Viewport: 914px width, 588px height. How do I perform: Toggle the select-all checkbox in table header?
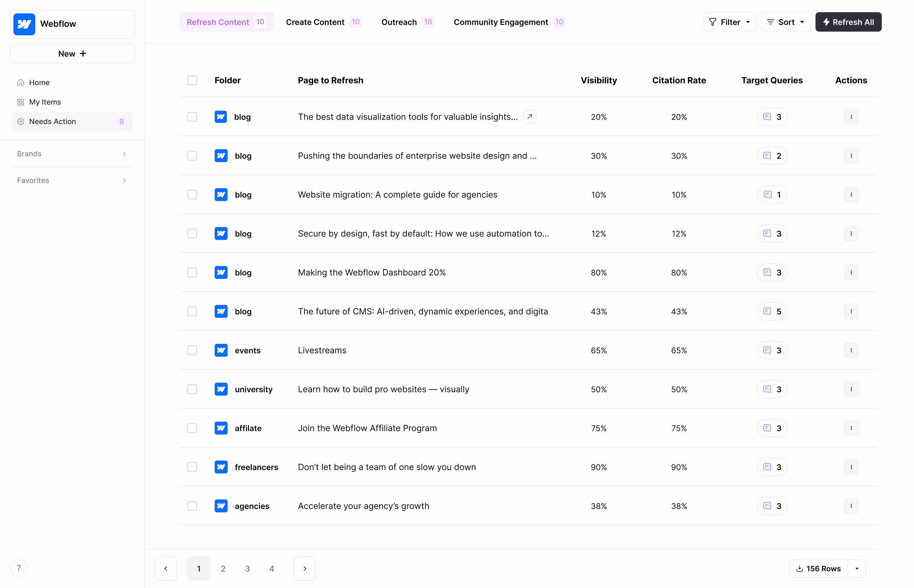192,80
